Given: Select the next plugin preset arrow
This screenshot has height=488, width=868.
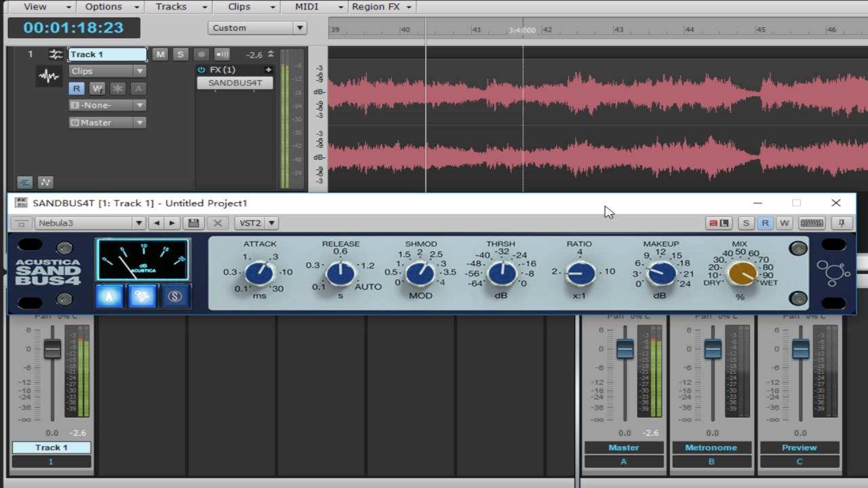Looking at the screenshot, I should 172,223.
